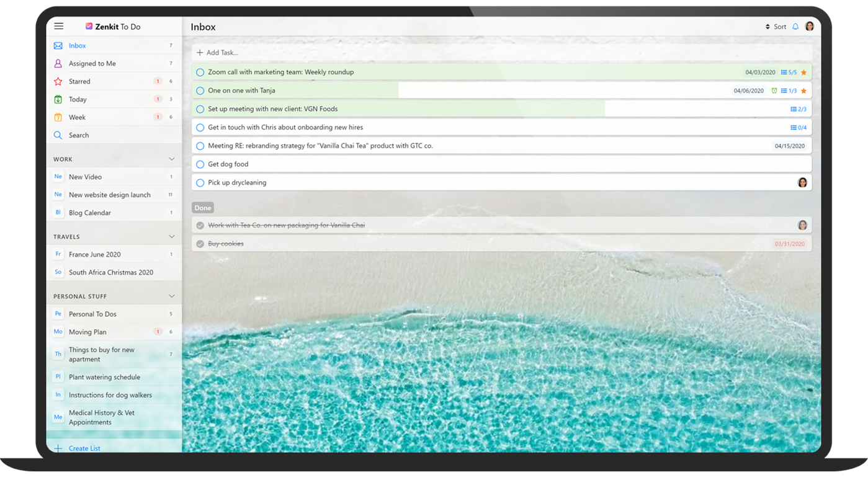
Task: Mark 'Get dog food' as complete
Action: click(x=200, y=164)
